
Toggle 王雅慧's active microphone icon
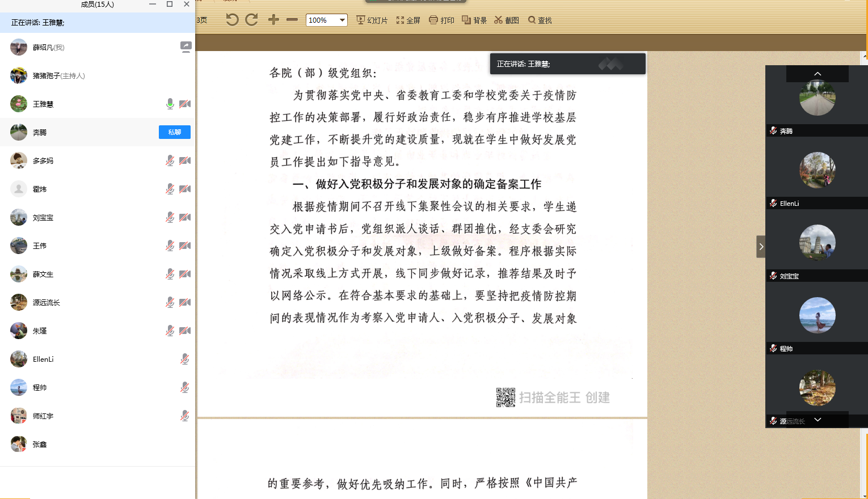(170, 104)
